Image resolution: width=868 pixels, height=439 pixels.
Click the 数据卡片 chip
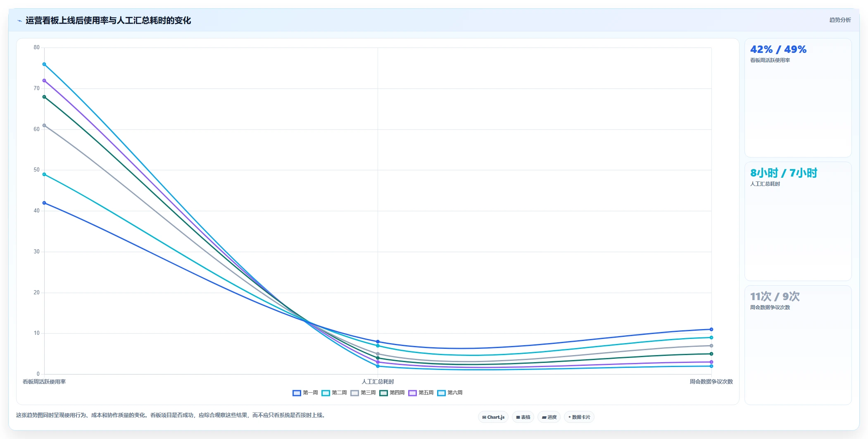[x=579, y=417]
